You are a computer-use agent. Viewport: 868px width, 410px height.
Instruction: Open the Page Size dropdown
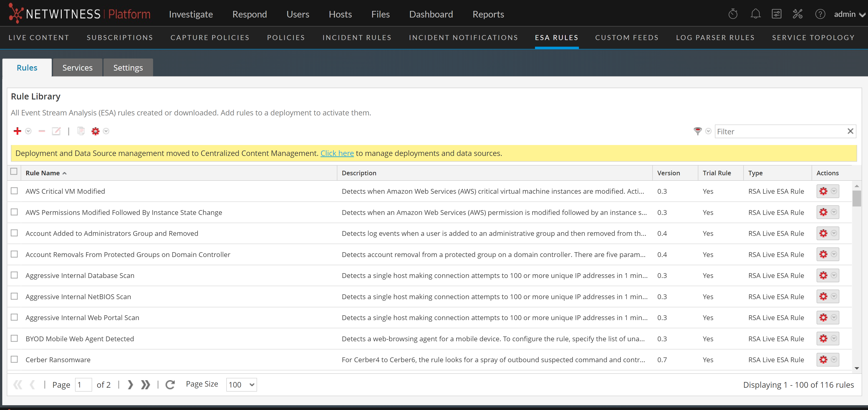(x=241, y=384)
